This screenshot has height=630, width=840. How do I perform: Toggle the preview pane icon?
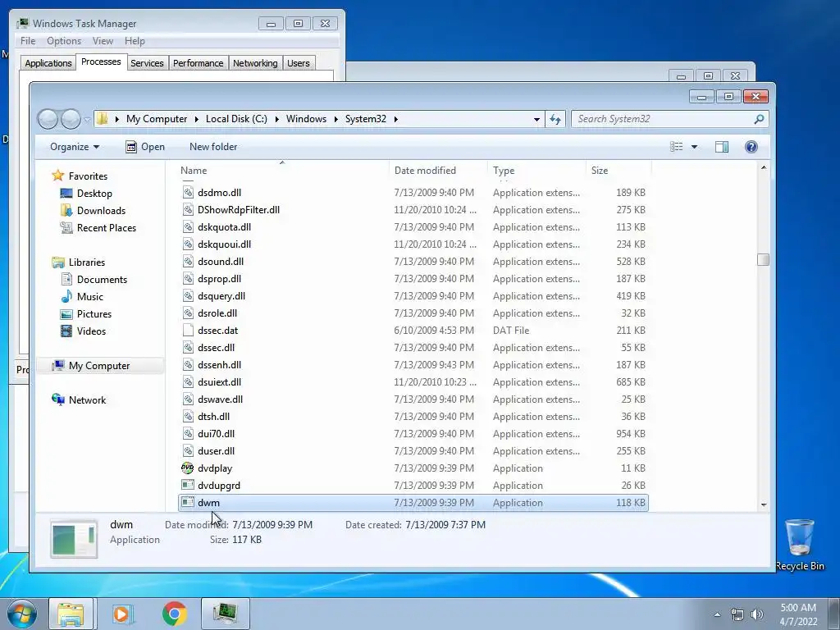[722, 147]
